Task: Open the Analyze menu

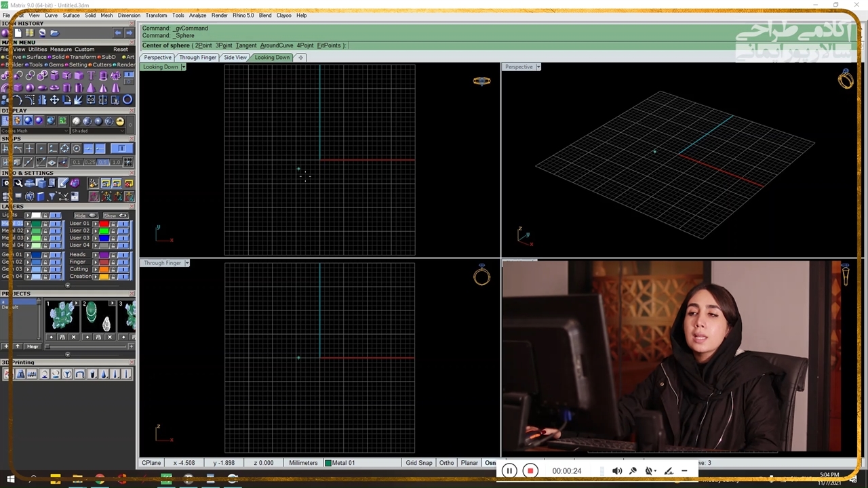Action: click(x=197, y=15)
